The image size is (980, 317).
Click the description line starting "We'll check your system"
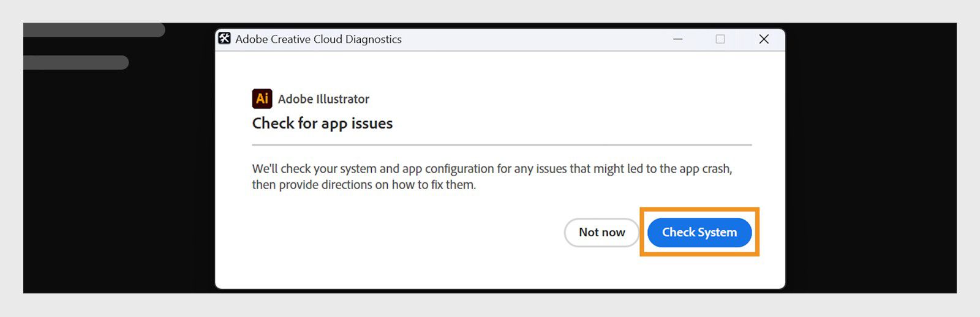coord(492,169)
